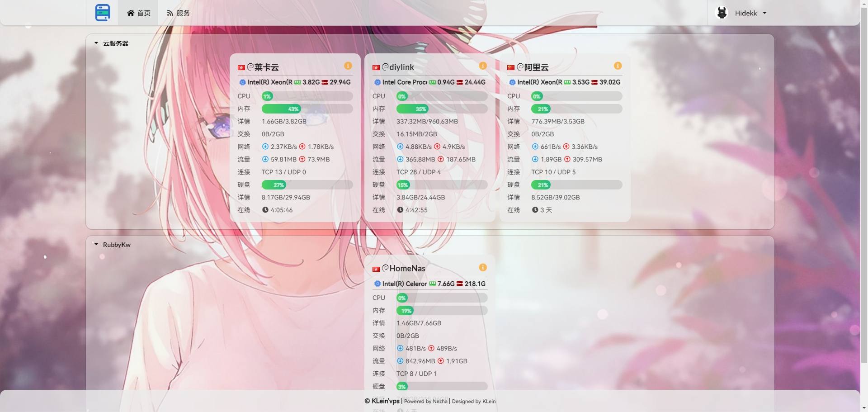
Task: Open the Hidekk account dropdown arrow
Action: click(x=764, y=13)
